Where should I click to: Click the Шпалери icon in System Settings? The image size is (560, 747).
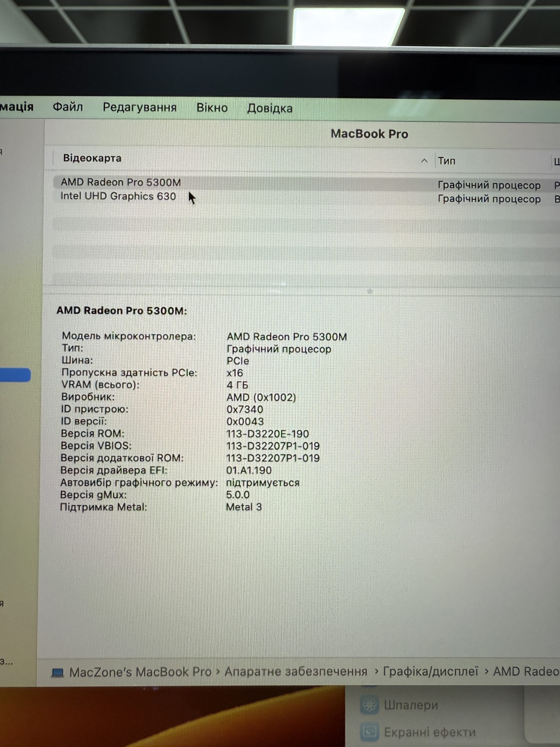click(370, 705)
